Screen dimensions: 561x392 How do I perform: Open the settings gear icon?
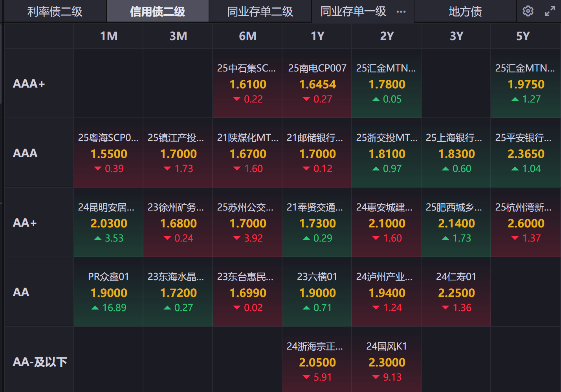(x=528, y=11)
